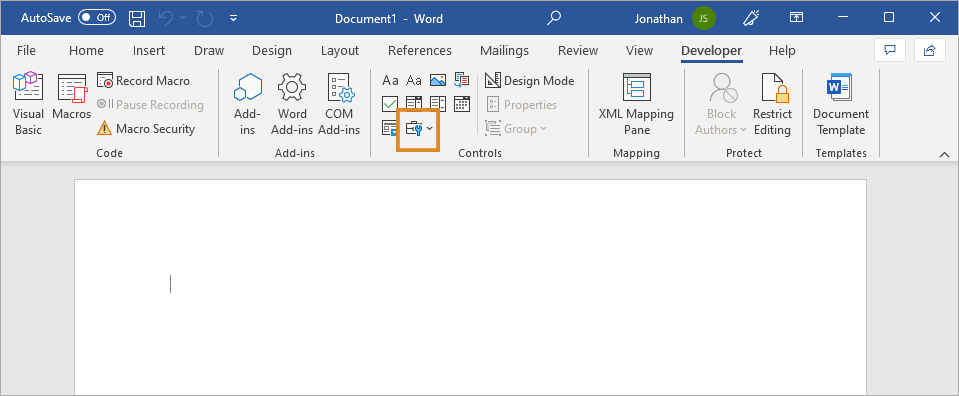959x396 pixels.
Task: Collapse the ribbon with the chevron
Action: click(944, 154)
